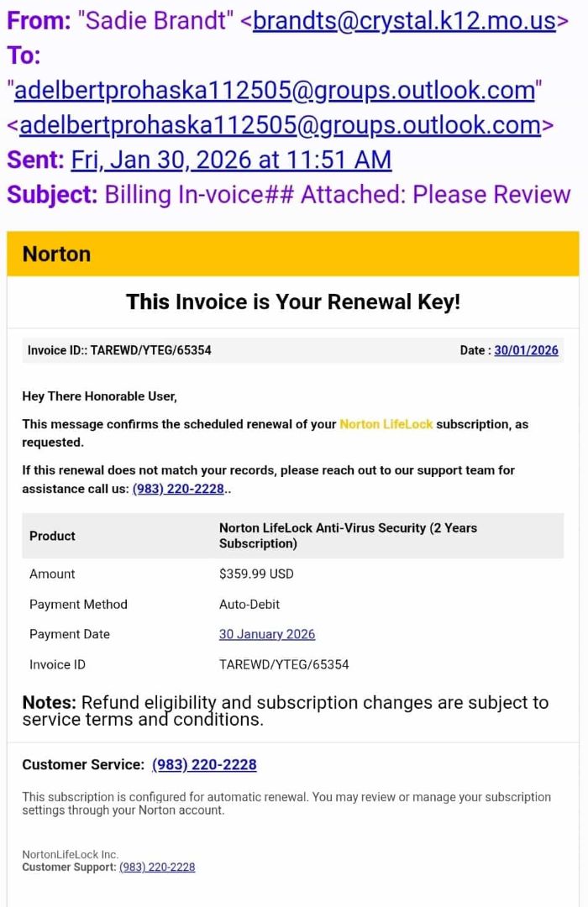
Task: Open the quoted recipient address on the To line
Action: [x=275, y=90]
